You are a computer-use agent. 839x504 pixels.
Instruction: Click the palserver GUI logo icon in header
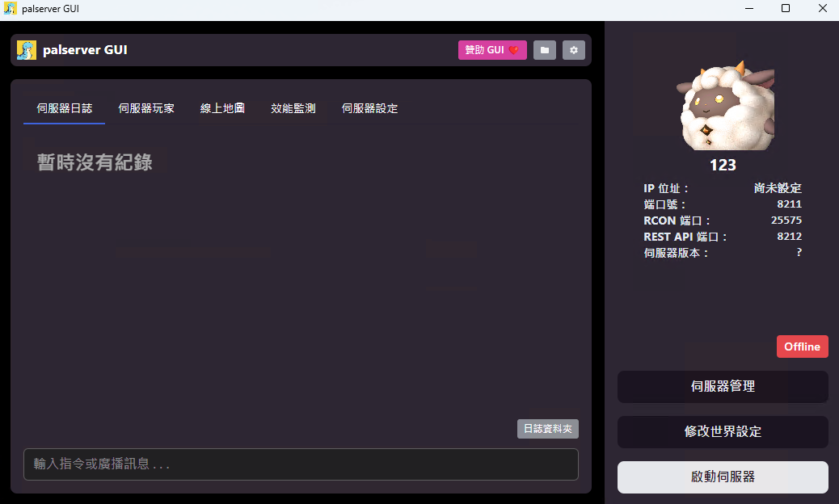pos(26,50)
